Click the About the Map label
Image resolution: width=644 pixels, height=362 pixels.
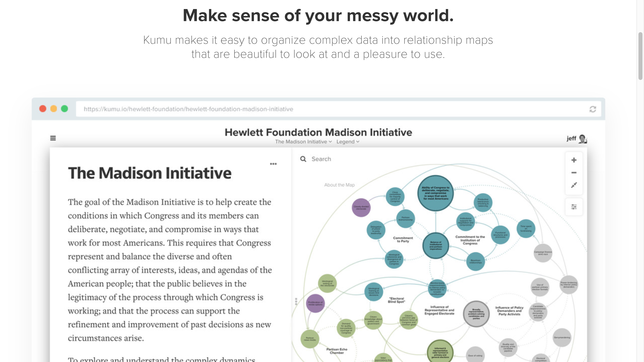(x=339, y=185)
